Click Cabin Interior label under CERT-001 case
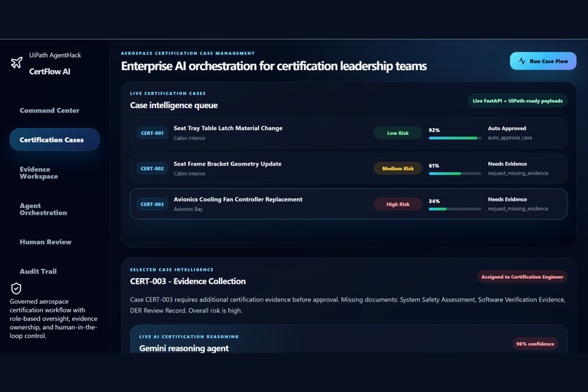 tap(190, 138)
